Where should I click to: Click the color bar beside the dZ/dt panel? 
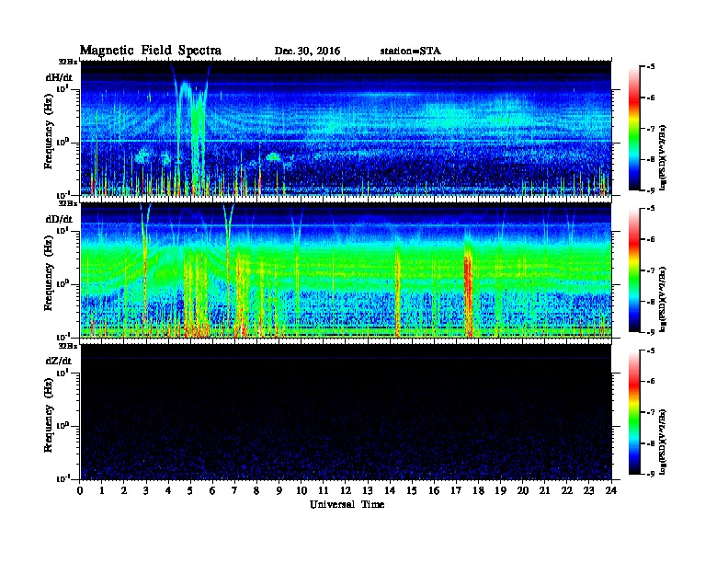pyautogui.click(x=634, y=412)
